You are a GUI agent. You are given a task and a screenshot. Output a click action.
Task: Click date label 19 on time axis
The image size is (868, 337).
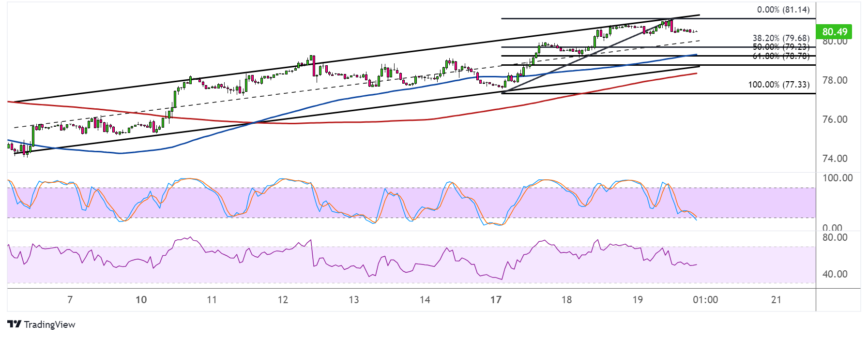click(x=638, y=300)
